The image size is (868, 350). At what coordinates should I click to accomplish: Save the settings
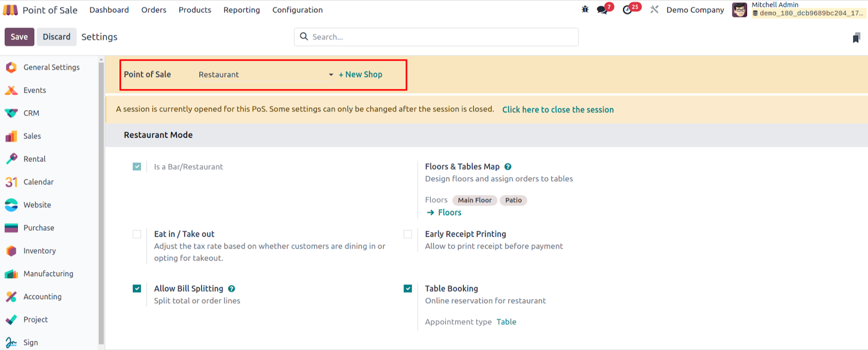click(19, 37)
